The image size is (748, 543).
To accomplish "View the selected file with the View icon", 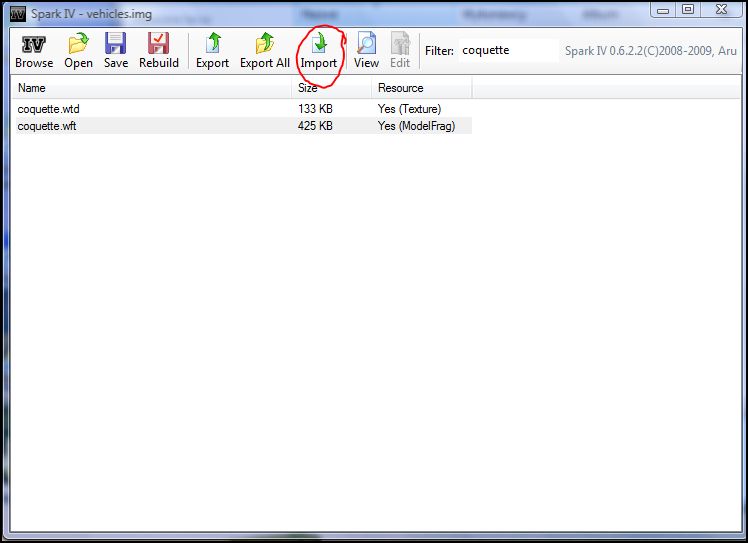I will (x=366, y=51).
